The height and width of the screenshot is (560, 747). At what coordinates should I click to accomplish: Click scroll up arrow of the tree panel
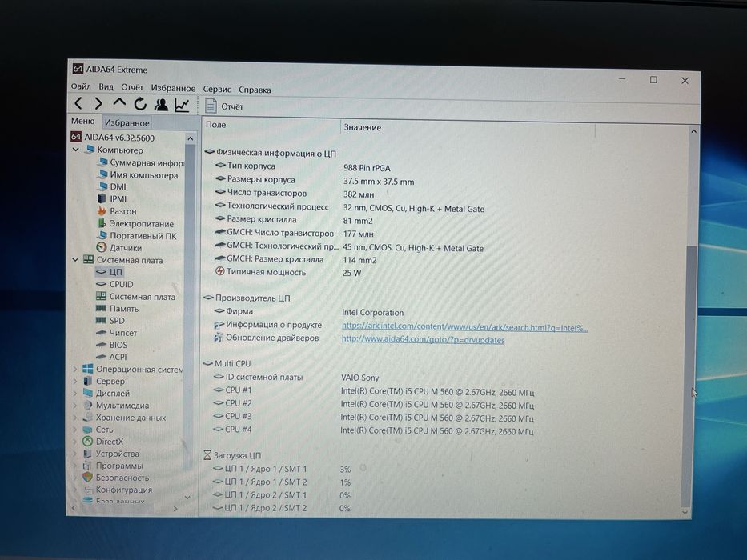tap(190, 138)
